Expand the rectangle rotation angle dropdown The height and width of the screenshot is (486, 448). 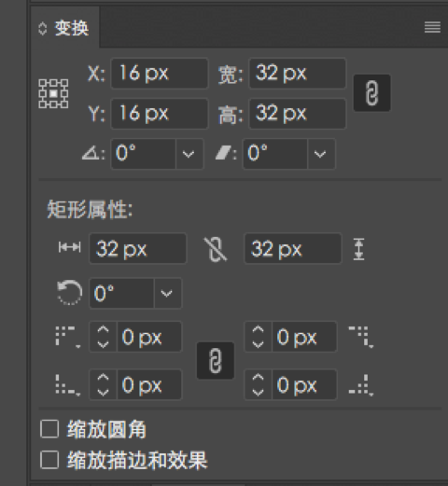[167, 293]
